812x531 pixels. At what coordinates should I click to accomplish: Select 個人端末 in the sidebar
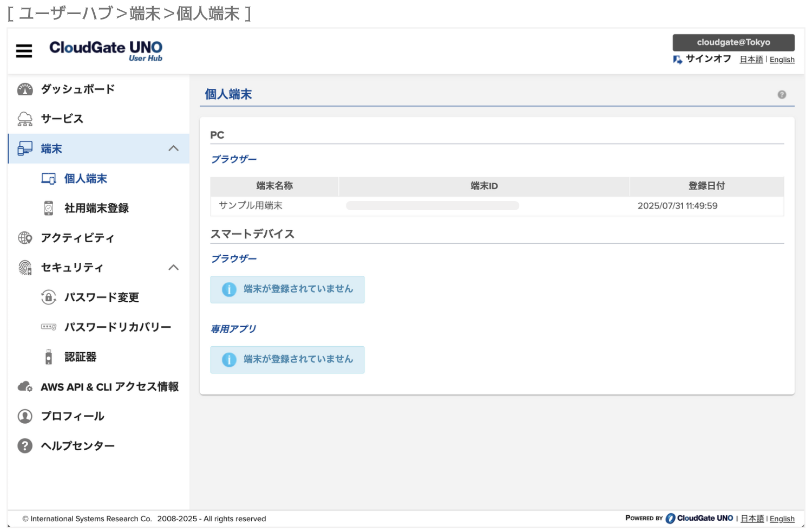86,179
